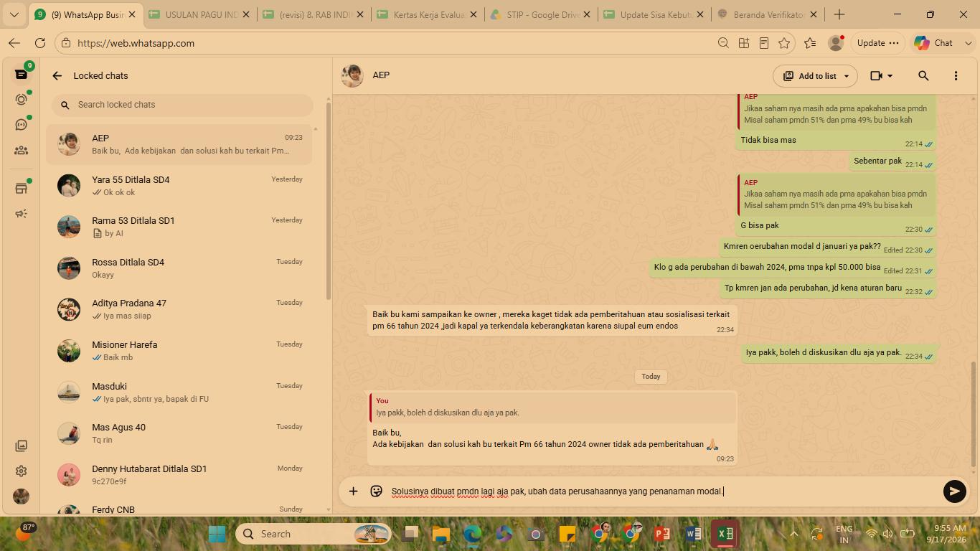Viewport: 980px width, 551px height.
Task: Click the plus attach icon in the message bar
Action: [353, 491]
